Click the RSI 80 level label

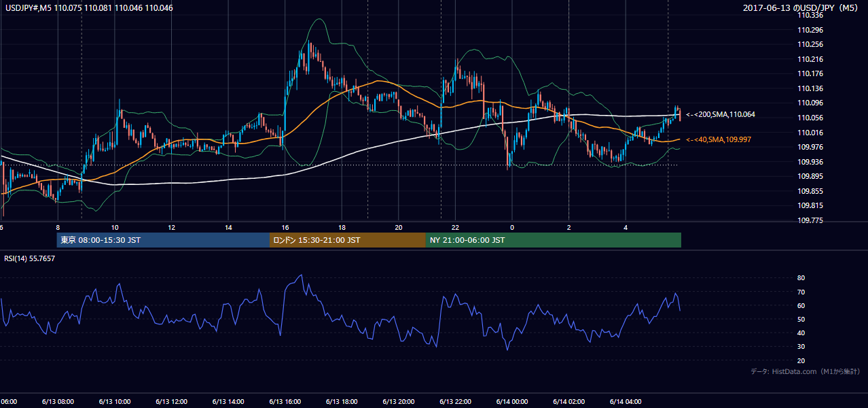tap(801, 278)
